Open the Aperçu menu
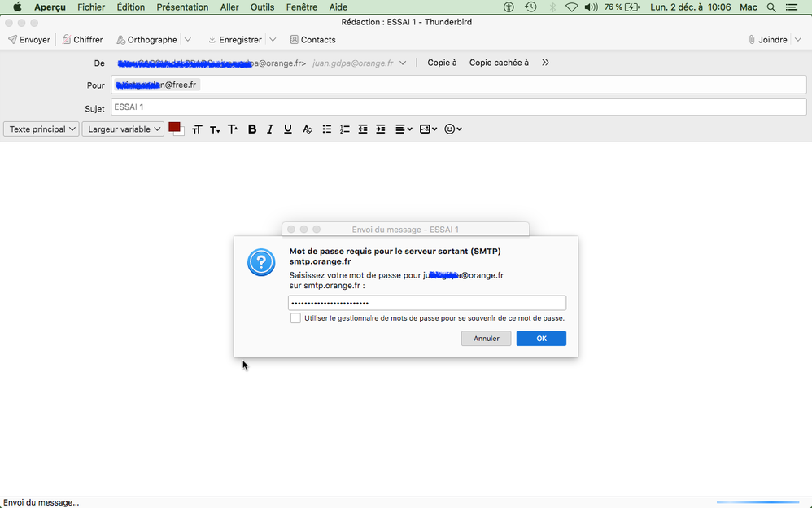This screenshot has width=812, height=508. tap(50, 7)
